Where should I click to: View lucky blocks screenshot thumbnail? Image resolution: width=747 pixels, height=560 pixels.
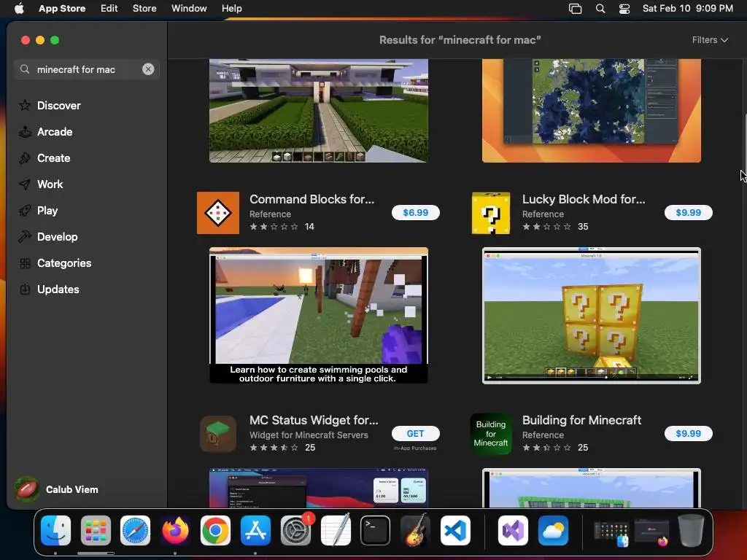pyautogui.click(x=591, y=315)
